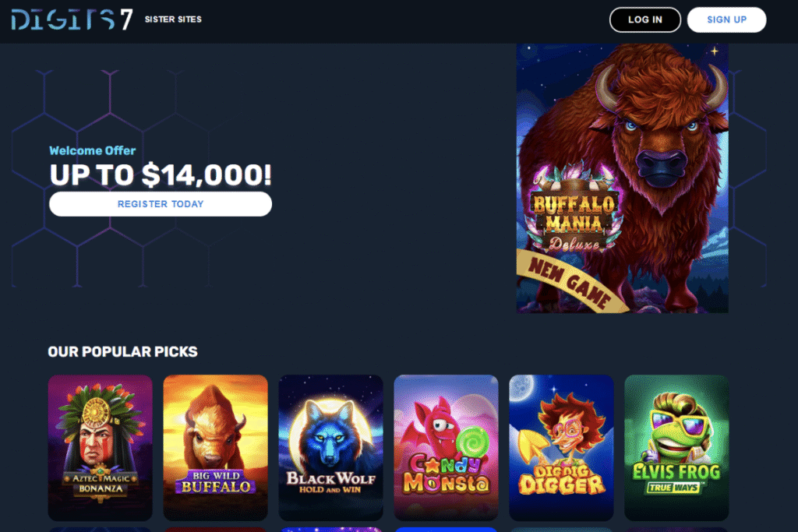798x532 pixels.
Task: Click the New Game ribbon on banner
Action: pos(569,282)
